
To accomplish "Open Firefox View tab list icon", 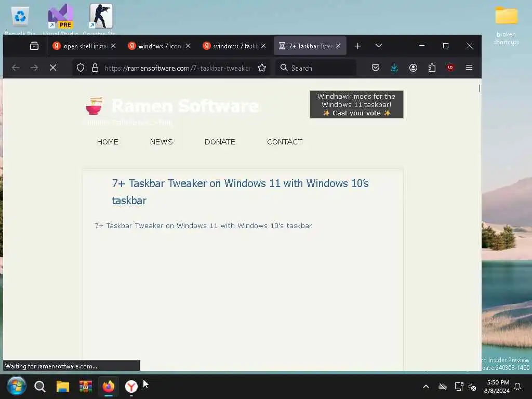I will point(34,46).
